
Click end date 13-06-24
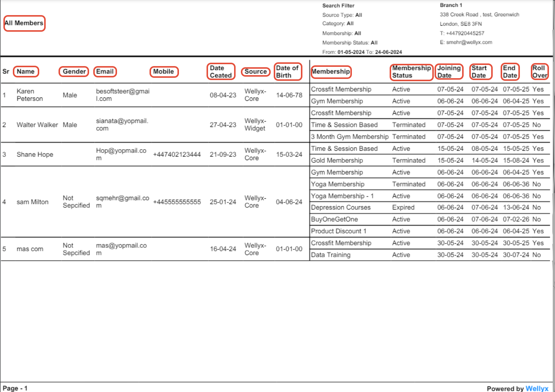click(516, 208)
